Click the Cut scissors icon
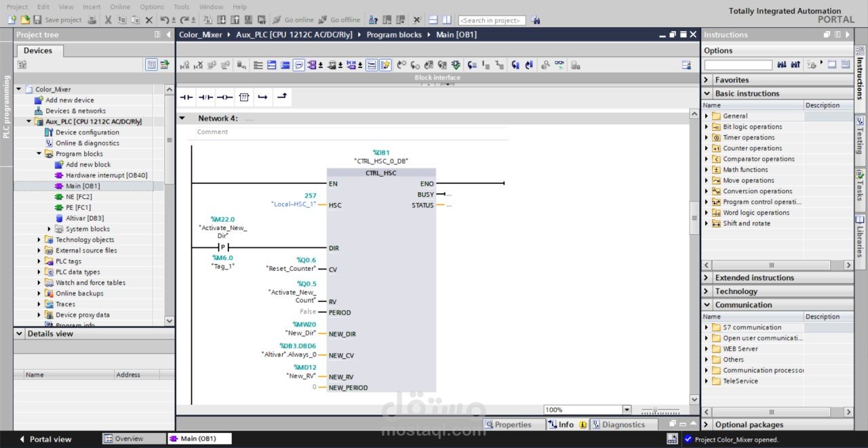This screenshot has width=868, height=448. click(x=108, y=20)
